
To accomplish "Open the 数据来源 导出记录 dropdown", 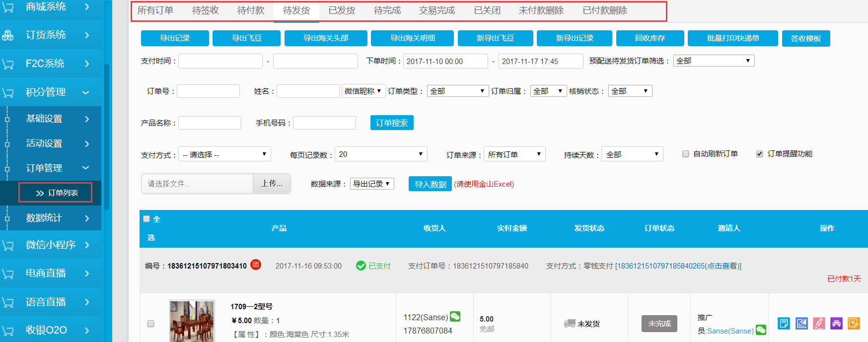I will point(372,184).
